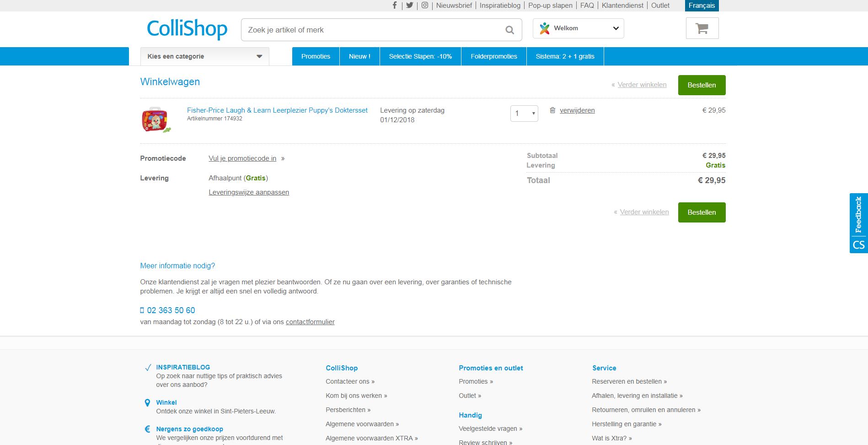Viewport: 868px width, 445px height.
Task: Open Algemene voorwaarden » link
Action: (362, 424)
